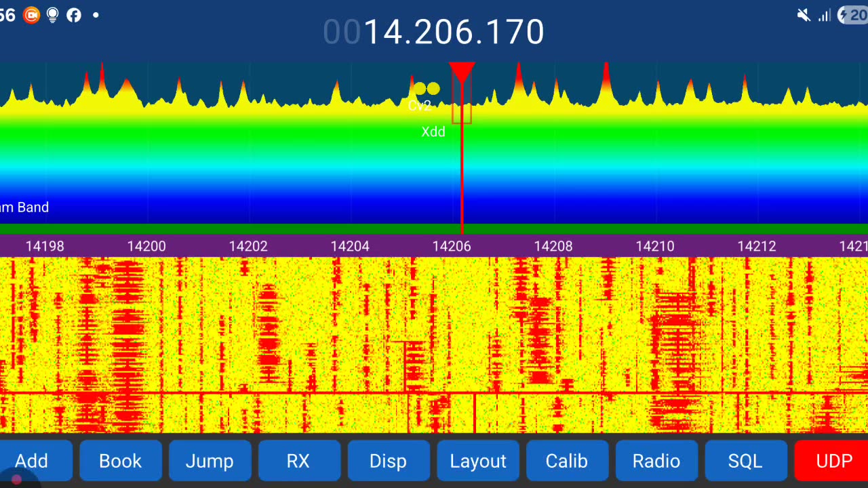Click the 14200 frequency scale label
Viewport: 868px width, 488px height.
click(x=146, y=246)
